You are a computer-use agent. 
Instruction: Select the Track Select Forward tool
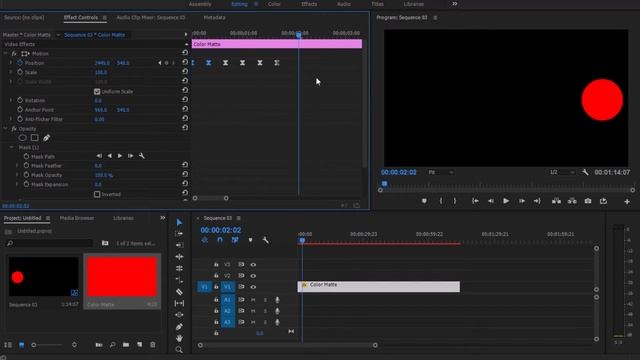(179, 234)
